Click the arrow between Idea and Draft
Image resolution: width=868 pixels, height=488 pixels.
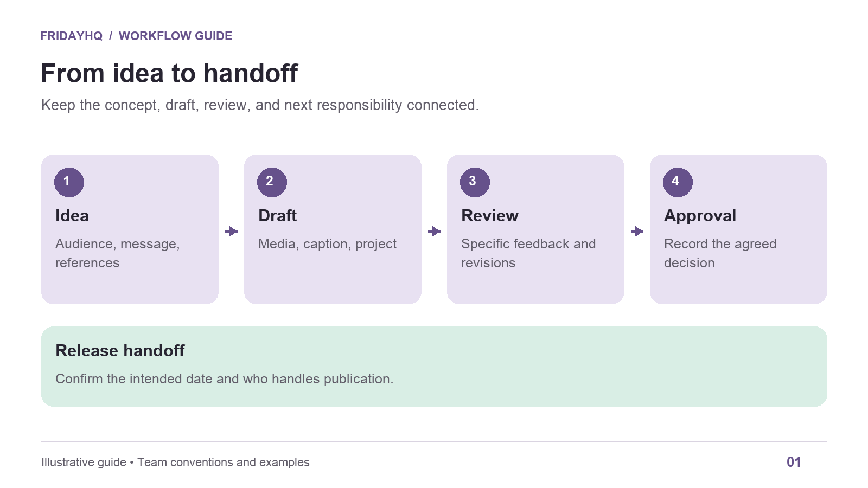(232, 232)
